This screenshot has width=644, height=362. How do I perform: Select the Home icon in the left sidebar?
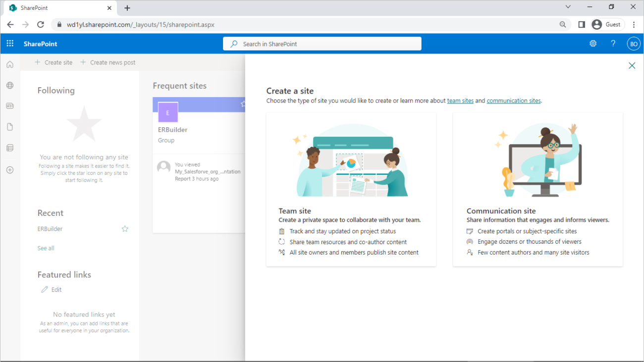9,64
